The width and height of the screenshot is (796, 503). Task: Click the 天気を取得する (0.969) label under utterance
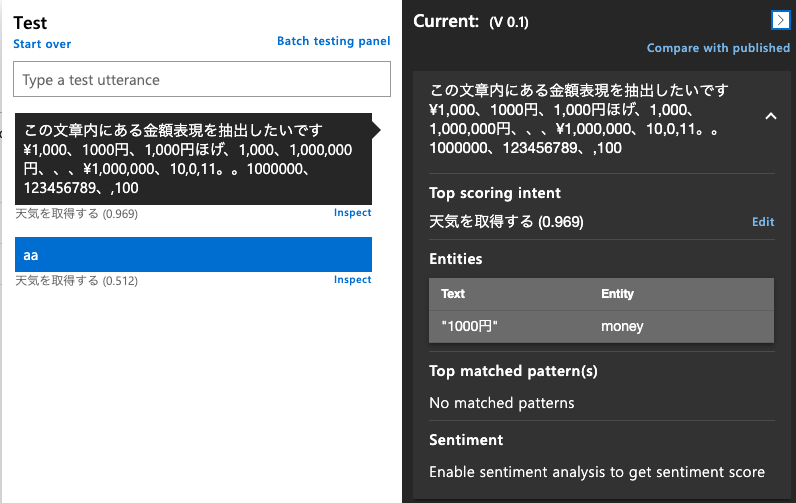pyautogui.click(x=77, y=214)
